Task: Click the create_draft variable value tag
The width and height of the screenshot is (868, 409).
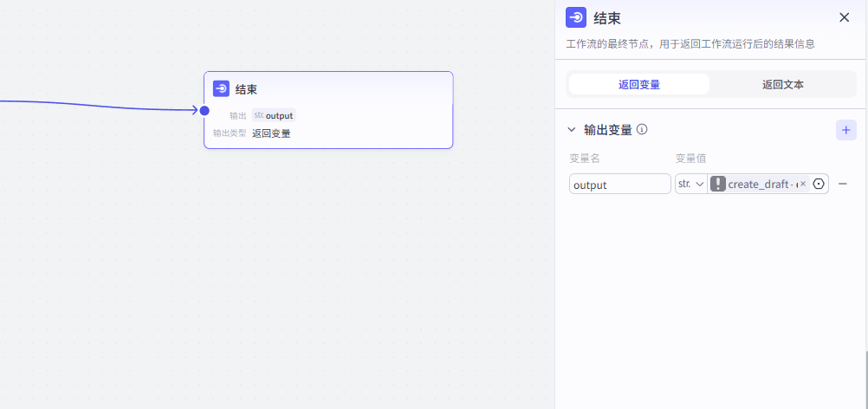Action: point(761,184)
